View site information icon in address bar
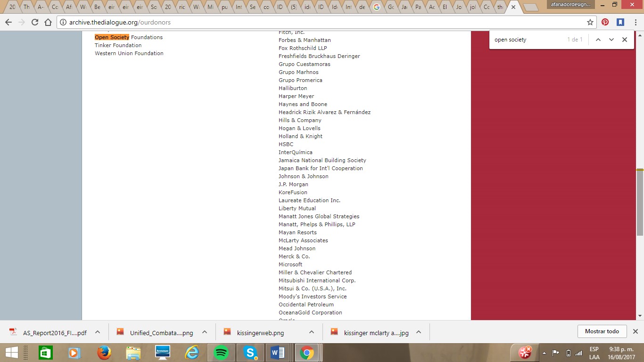644x362 pixels. point(63,22)
